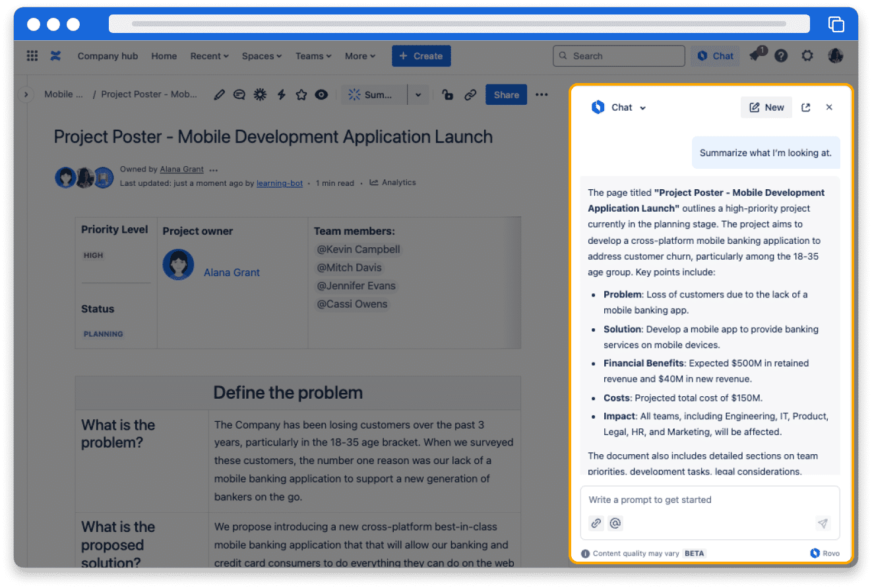Open Alana Grant project owner profile link
872x588 pixels.
pos(232,272)
